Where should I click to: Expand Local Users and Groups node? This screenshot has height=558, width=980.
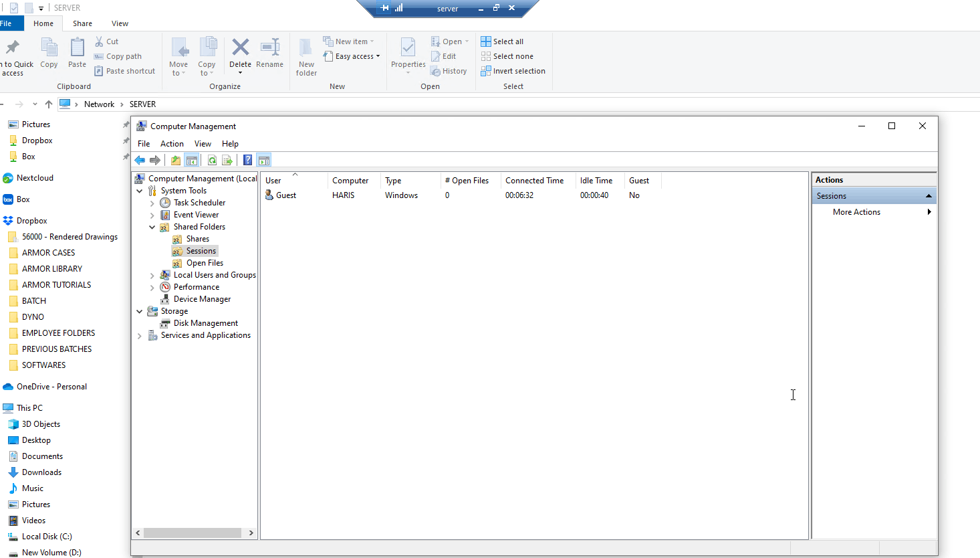pyautogui.click(x=152, y=276)
